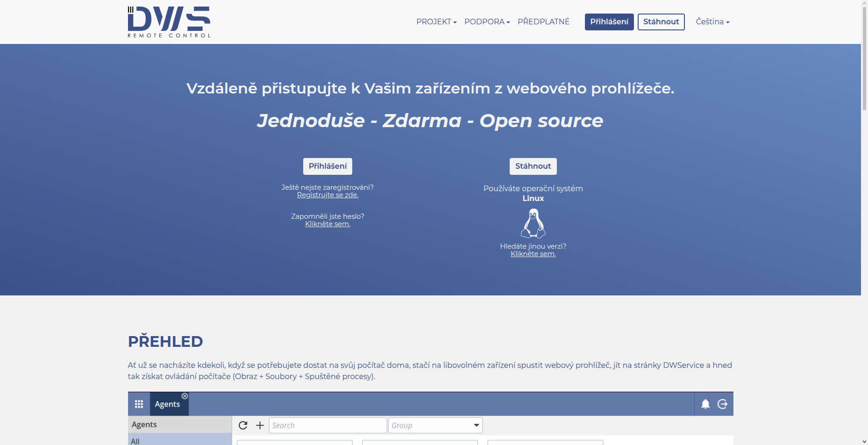Click the bold 'Linux' operating system label
868x445 pixels.
coord(533,198)
